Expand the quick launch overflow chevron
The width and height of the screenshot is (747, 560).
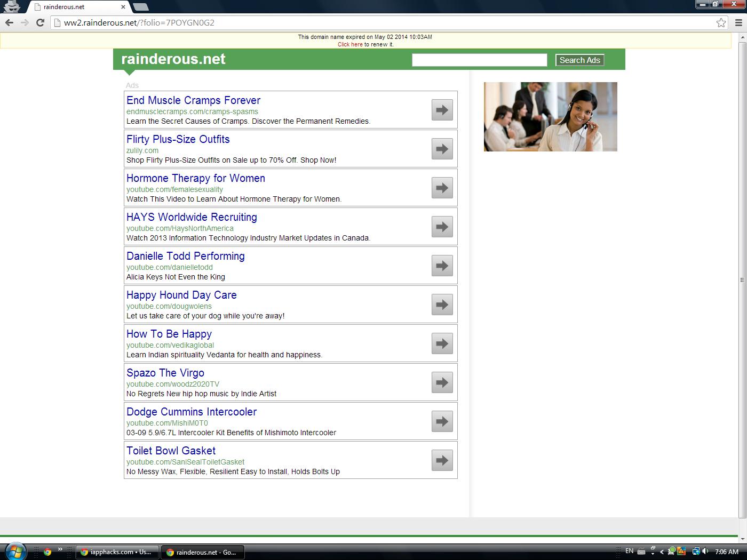(60, 549)
